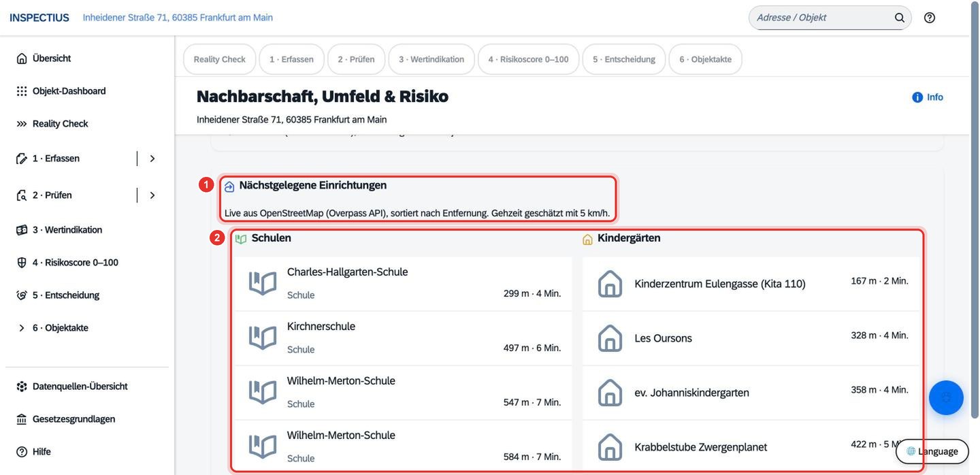980x475 pixels.
Task: Click the Erfassen pencil icon in sidebar
Action: tap(22, 159)
